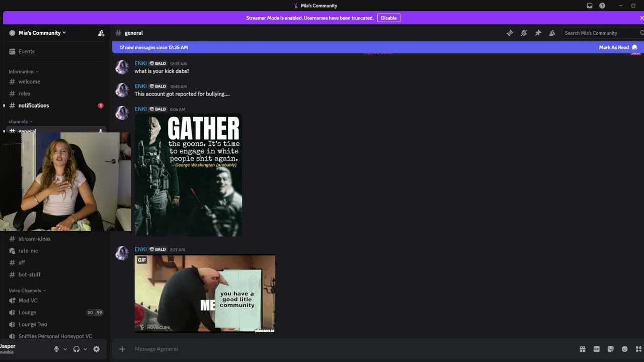Select text 'This account got reported for bullying....'
Viewport: 644px width, 362px height.
[182, 94]
